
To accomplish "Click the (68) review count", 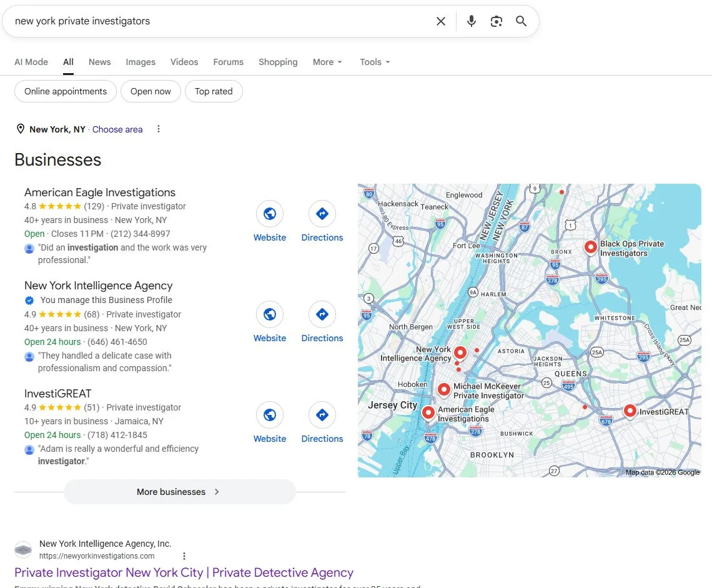I will [x=92, y=314].
